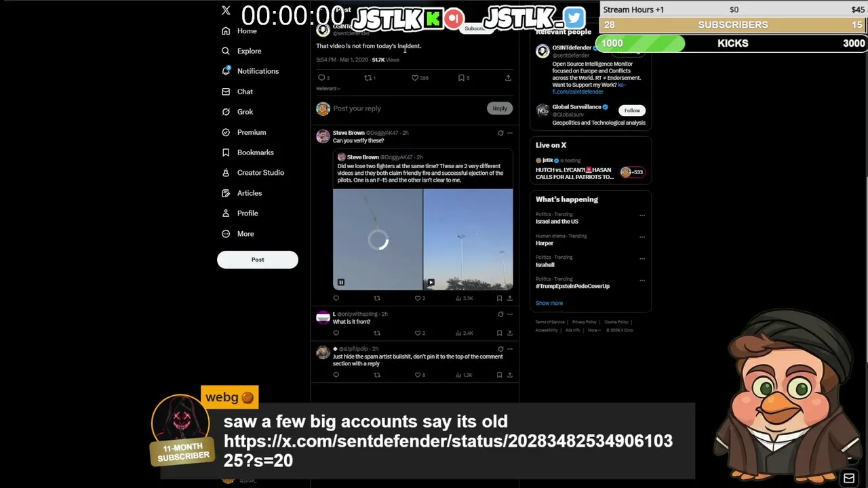The image size is (868, 488).
Task: Open the Privacy Policy footer link
Action: [x=584, y=322]
